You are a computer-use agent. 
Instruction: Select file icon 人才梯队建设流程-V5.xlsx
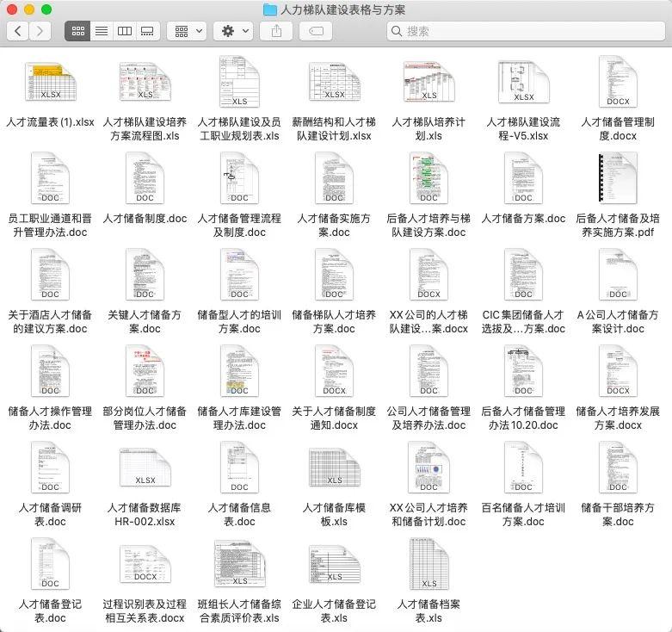(x=524, y=82)
